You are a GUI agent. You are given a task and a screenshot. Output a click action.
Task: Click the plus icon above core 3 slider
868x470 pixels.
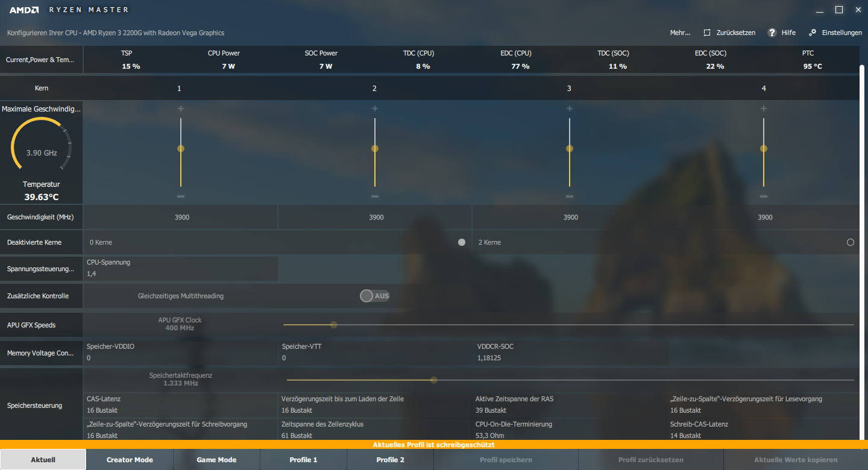570,108
